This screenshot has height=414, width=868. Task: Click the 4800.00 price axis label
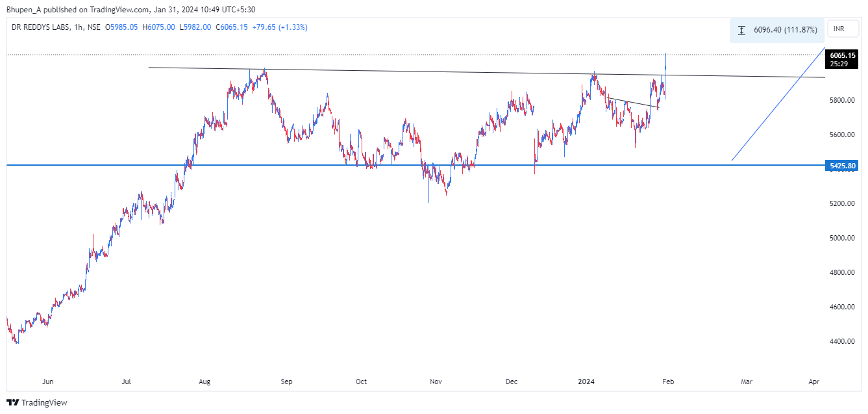843,273
